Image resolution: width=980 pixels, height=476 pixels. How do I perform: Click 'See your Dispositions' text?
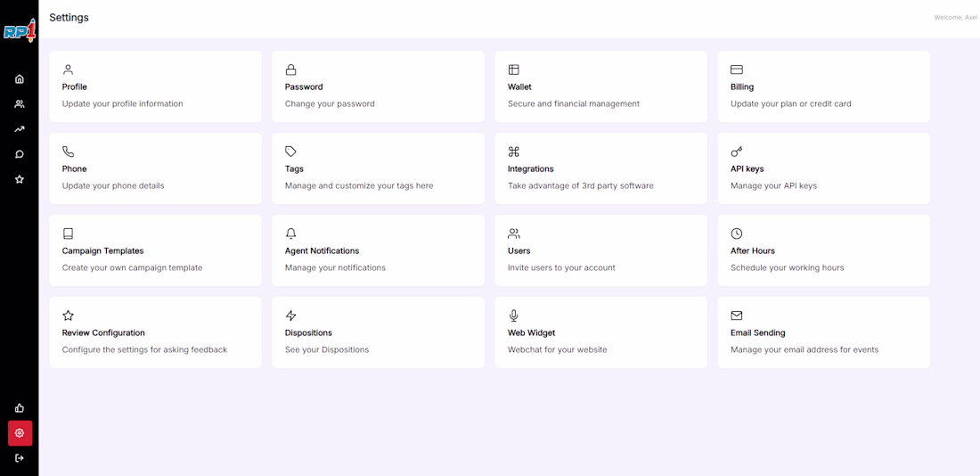(327, 349)
